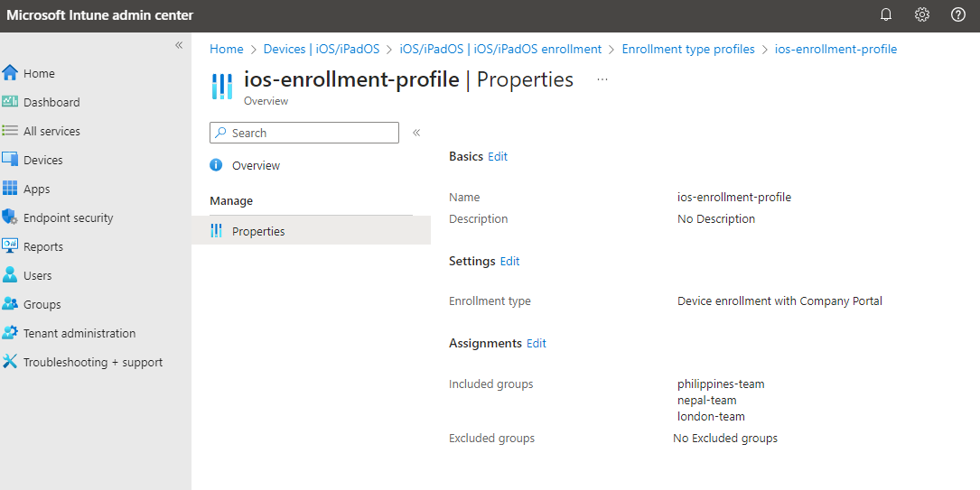This screenshot has height=490, width=980.
Task: Click the Home icon in the sidebar
Action: [10, 73]
